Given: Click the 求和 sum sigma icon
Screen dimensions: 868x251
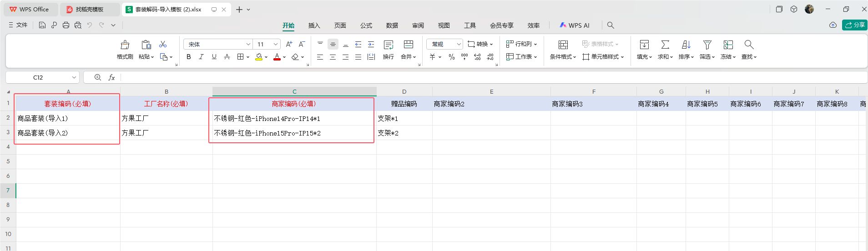Looking at the screenshot, I should (x=665, y=45).
